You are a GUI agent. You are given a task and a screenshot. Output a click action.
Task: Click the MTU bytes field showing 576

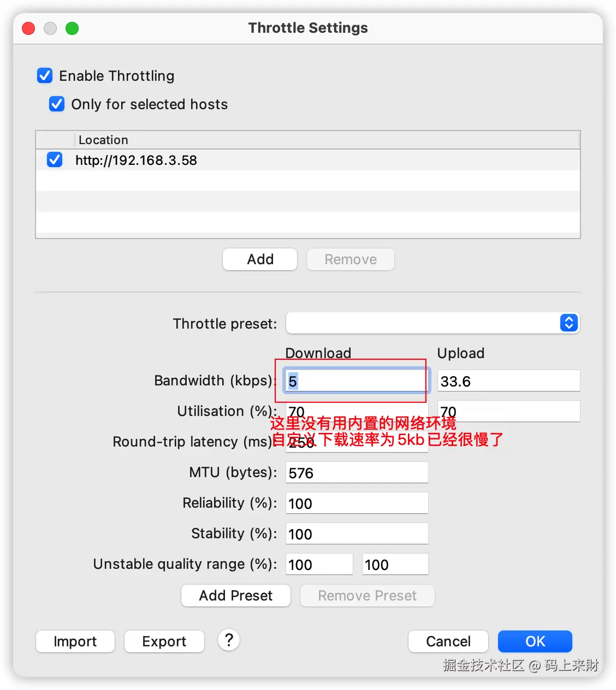pos(357,472)
